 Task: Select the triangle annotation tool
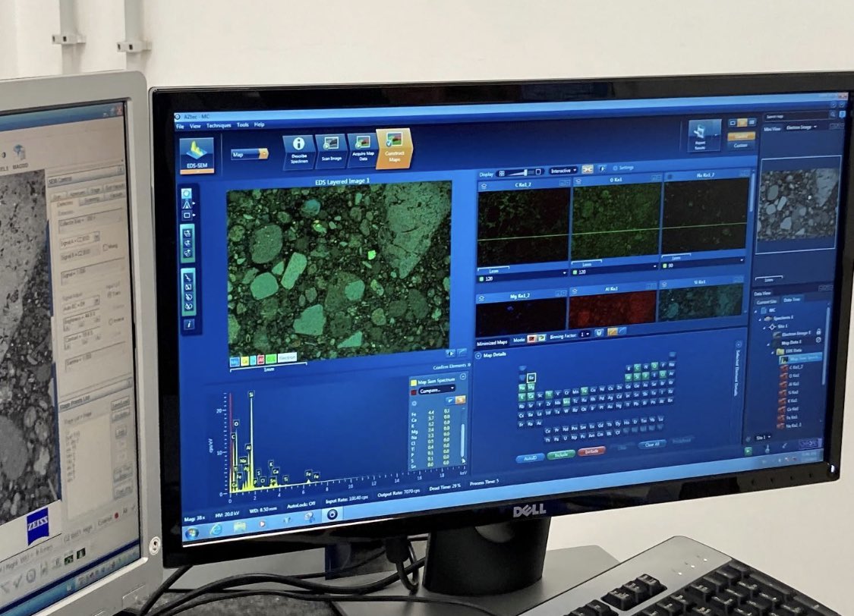click(x=186, y=205)
